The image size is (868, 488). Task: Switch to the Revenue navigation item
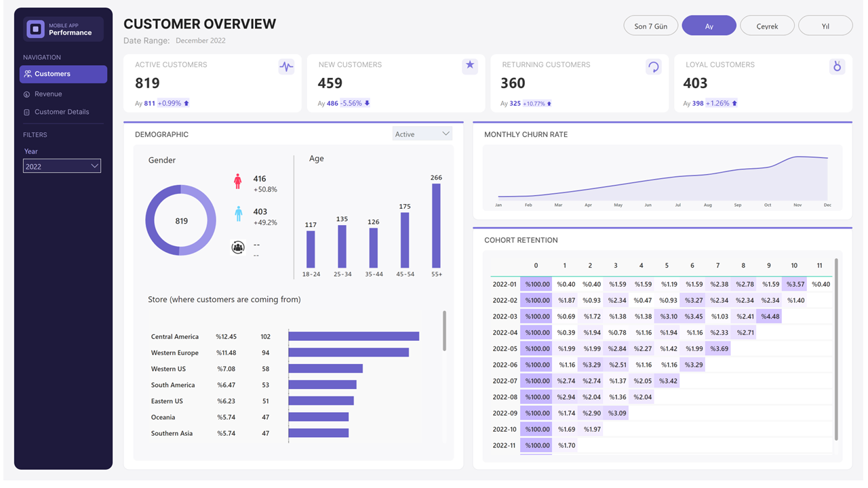point(62,94)
